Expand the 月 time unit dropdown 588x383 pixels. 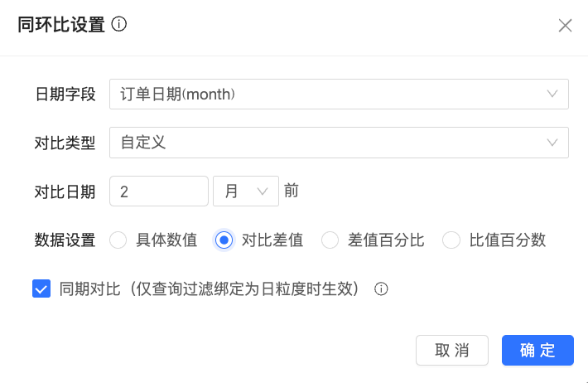244,191
